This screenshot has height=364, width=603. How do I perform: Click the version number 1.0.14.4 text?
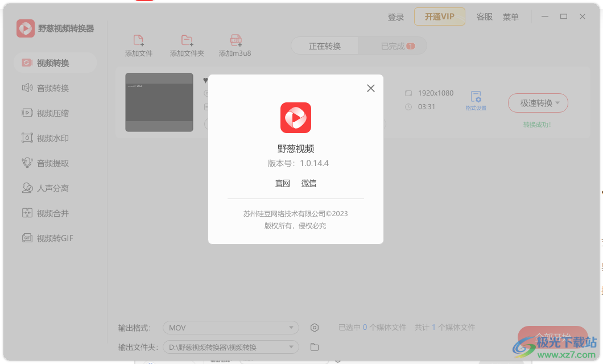pos(314,163)
